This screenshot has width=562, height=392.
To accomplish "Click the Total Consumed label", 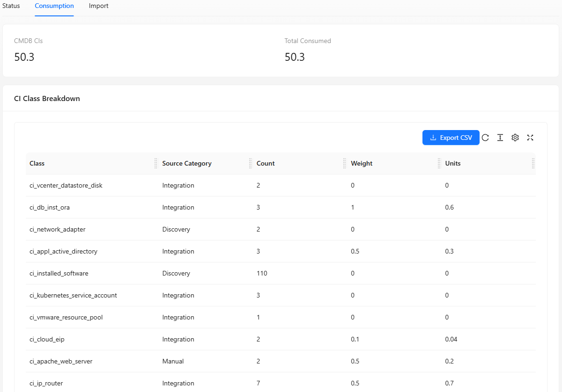I will (308, 41).
